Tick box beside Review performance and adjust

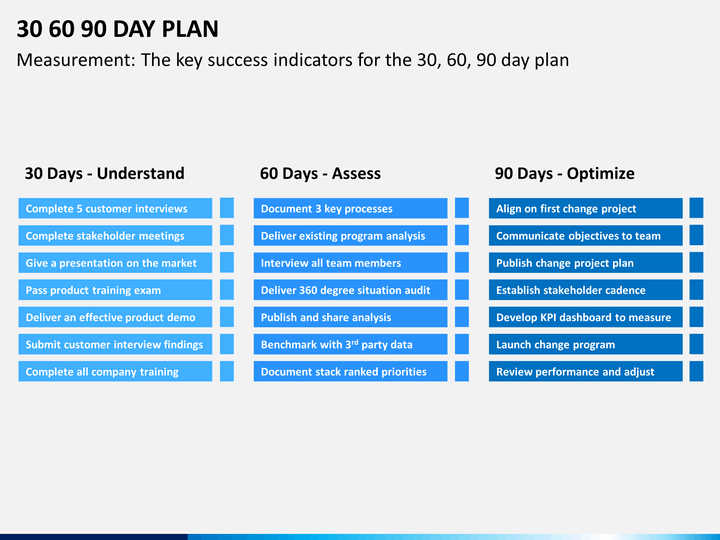pos(697,371)
